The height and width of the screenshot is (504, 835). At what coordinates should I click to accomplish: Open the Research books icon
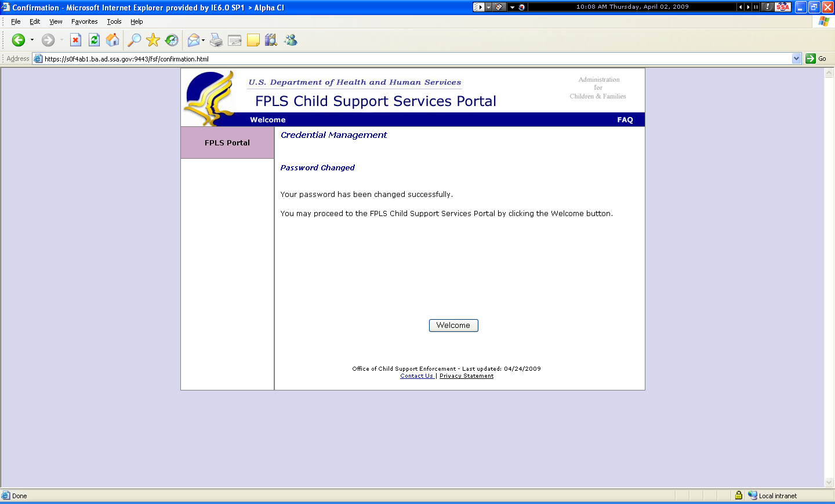coord(271,40)
